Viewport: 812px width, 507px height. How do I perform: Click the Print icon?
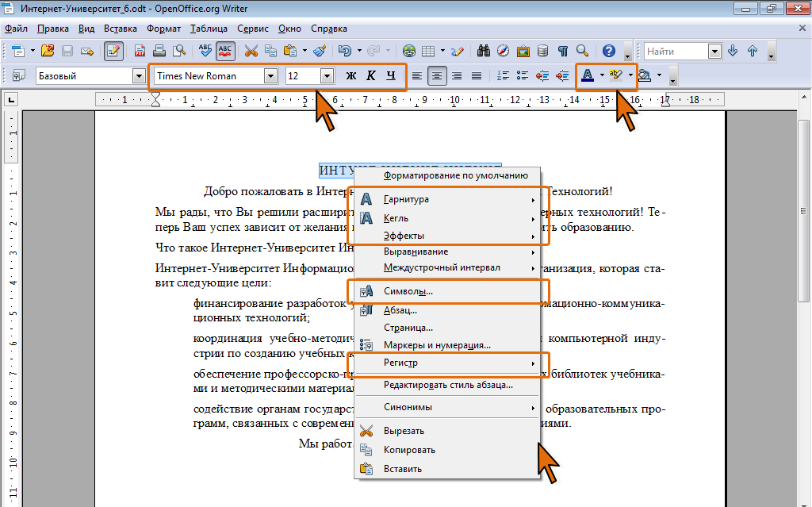click(159, 51)
